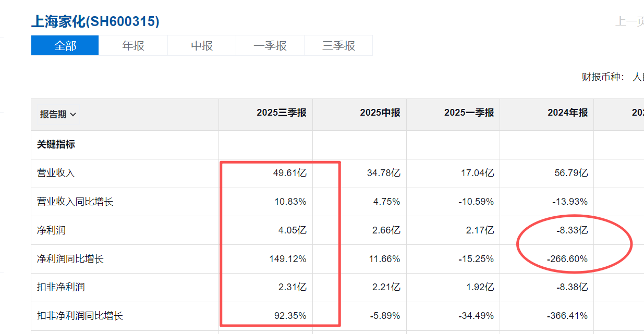Select the 全部 tab
Screen dimensions: 644x334
(65, 46)
